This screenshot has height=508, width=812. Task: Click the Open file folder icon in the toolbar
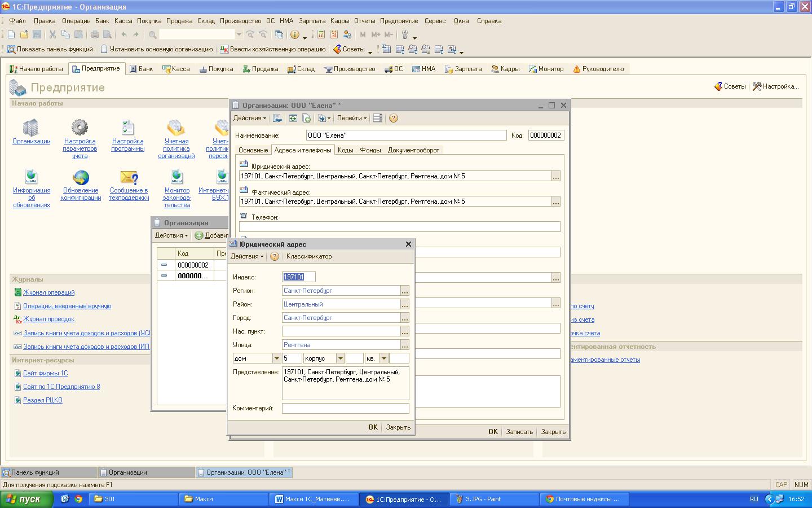24,34
